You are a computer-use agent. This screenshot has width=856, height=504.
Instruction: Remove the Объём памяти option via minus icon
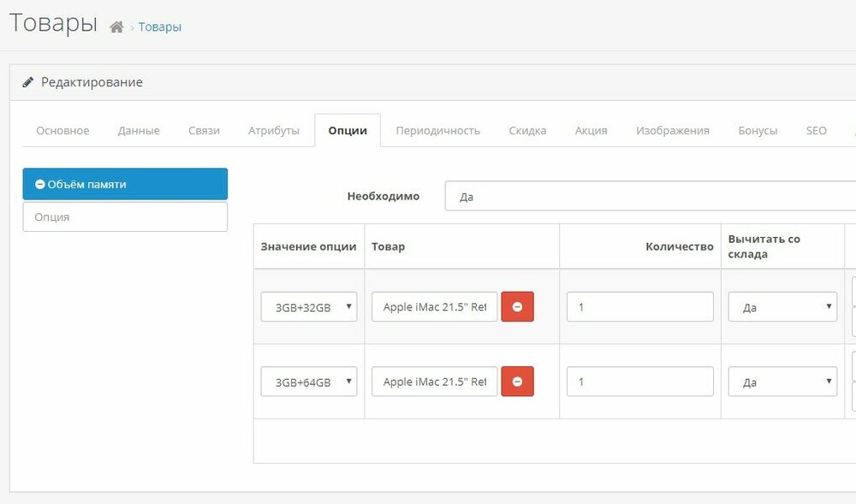point(40,184)
